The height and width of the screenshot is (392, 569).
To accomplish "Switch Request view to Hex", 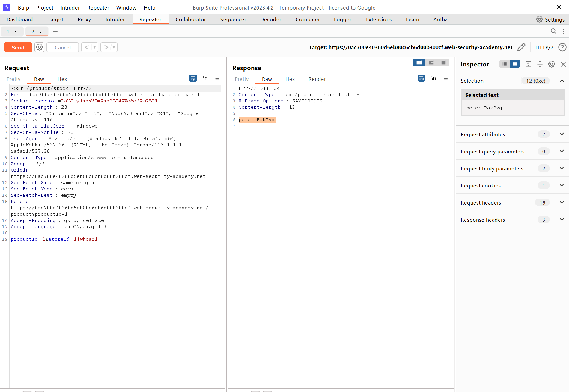I will (62, 79).
